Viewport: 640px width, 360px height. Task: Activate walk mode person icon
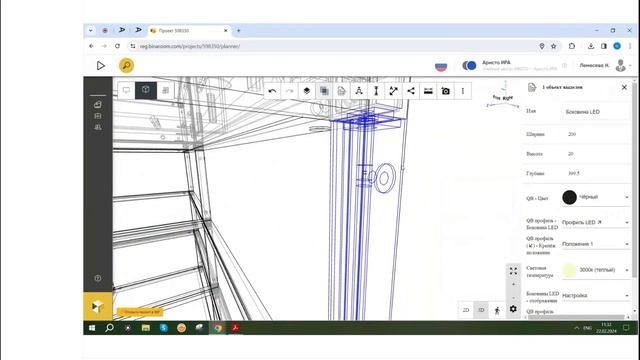pos(497,310)
